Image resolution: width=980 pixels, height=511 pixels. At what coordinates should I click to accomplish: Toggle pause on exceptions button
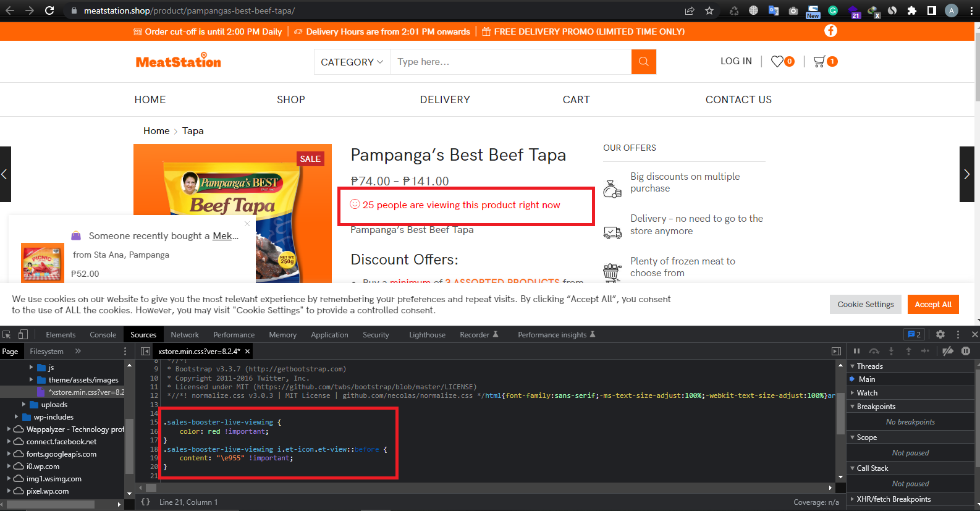click(966, 351)
